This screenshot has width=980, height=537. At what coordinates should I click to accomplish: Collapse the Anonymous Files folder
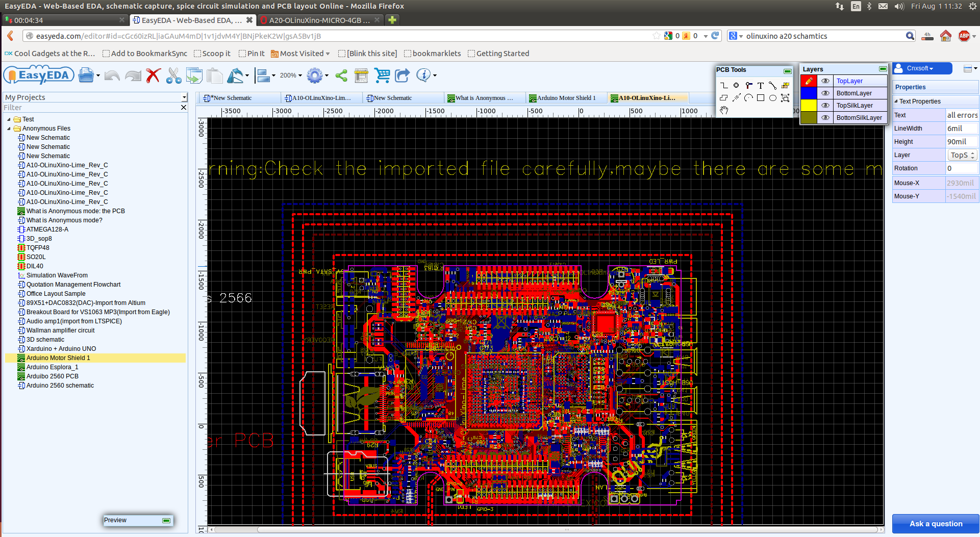pyautogui.click(x=9, y=129)
